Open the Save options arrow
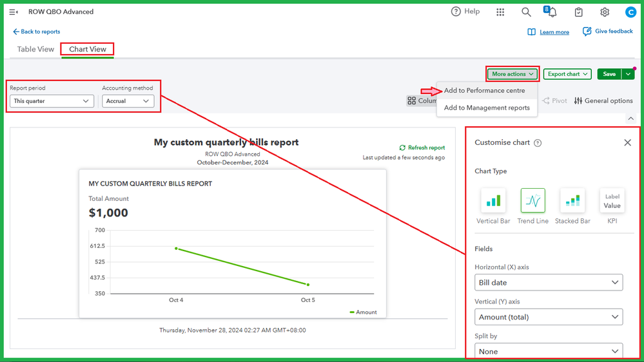644x362 pixels. point(628,74)
